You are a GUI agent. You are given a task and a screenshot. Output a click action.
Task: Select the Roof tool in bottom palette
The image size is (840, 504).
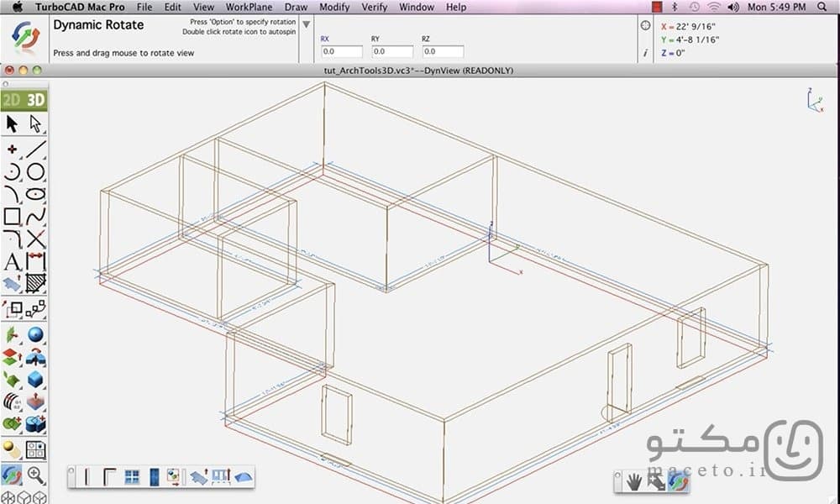(244, 476)
